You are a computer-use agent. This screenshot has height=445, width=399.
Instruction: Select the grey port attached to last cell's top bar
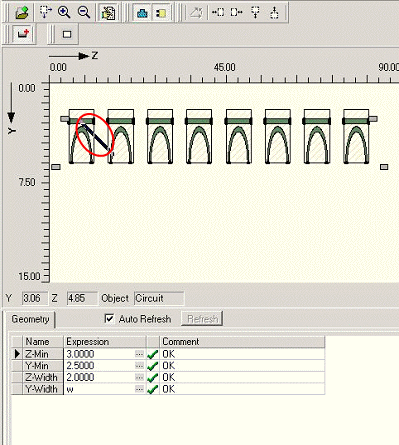coord(373,119)
